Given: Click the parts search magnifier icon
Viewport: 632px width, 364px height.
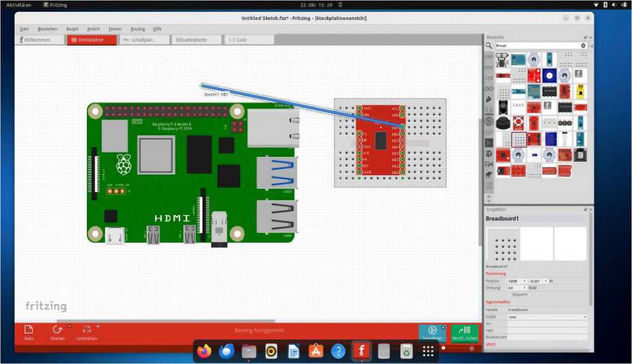Looking at the screenshot, I should [489, 46].
